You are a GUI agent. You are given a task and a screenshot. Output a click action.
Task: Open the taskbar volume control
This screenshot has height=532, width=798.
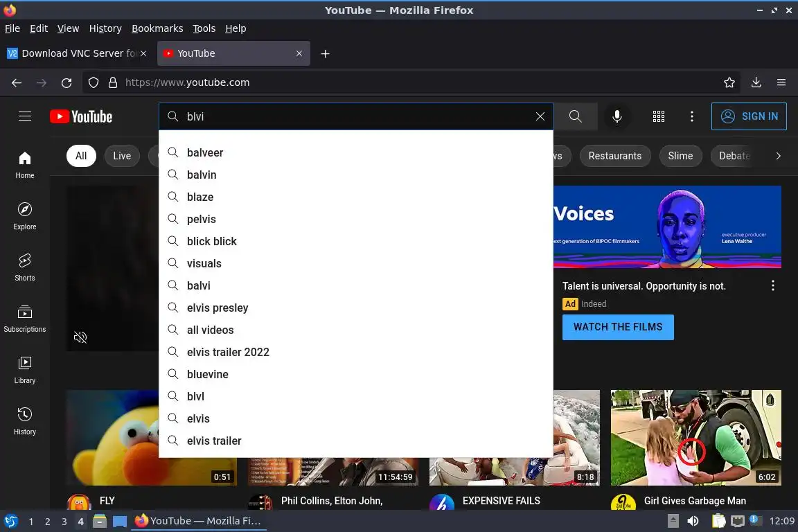[x=693, y=521]
